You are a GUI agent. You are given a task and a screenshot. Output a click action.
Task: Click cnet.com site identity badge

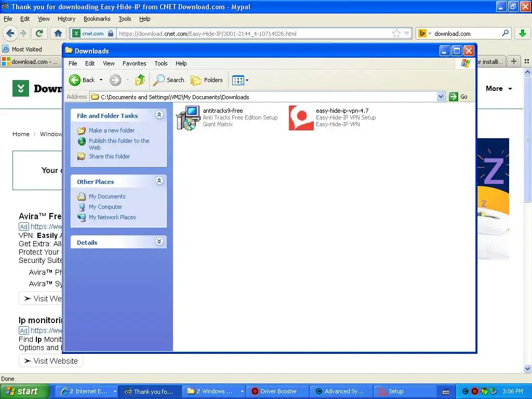point(93,34)
